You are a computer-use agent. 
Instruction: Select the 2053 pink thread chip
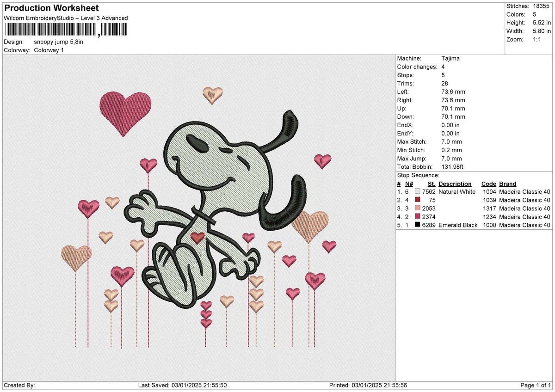click(417, 208)
